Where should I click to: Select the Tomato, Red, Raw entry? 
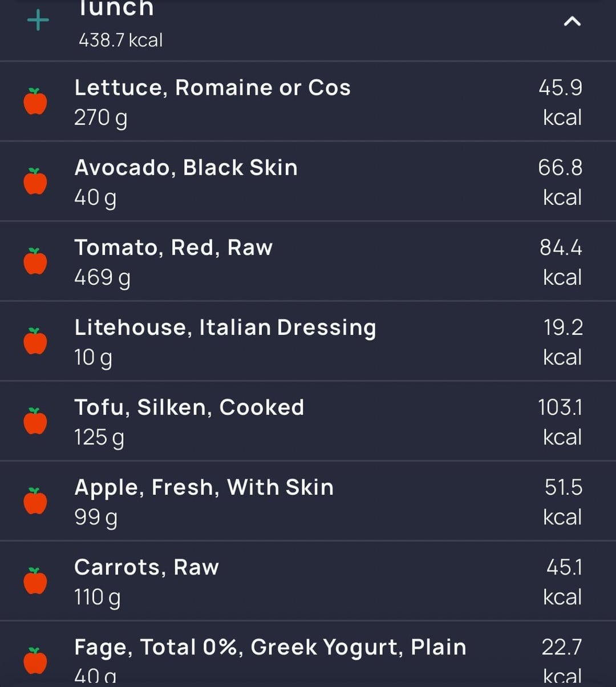[x=308, y=261]
